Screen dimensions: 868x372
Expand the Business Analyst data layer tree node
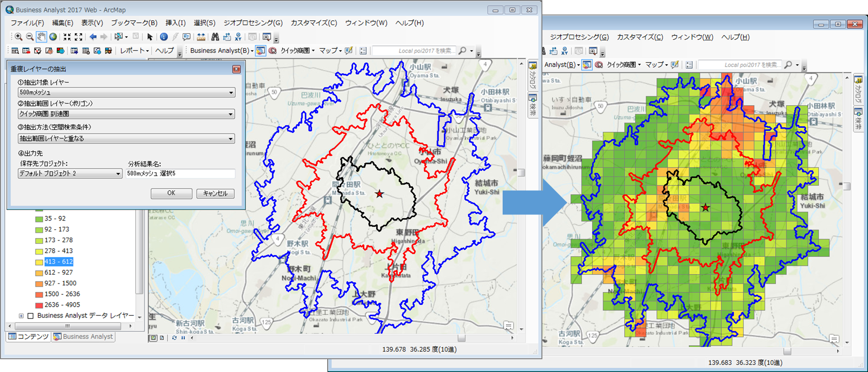21,316
